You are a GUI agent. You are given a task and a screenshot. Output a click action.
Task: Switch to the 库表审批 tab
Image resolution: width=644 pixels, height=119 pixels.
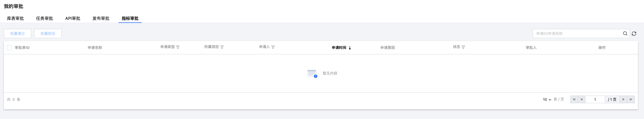click(15, 18)
